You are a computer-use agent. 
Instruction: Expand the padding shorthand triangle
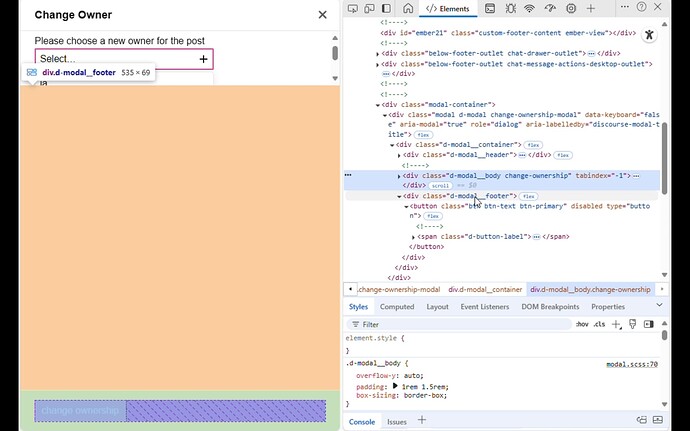395,386
